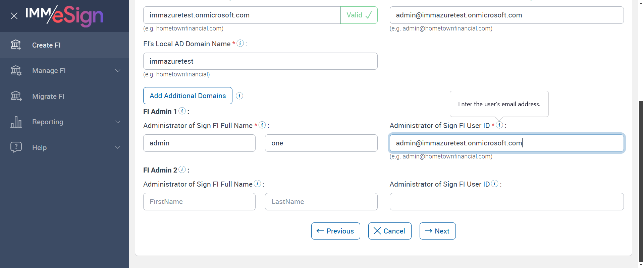Click the Help question mark icon
This screenshot has height=268, width=644.
click(16, 147)
